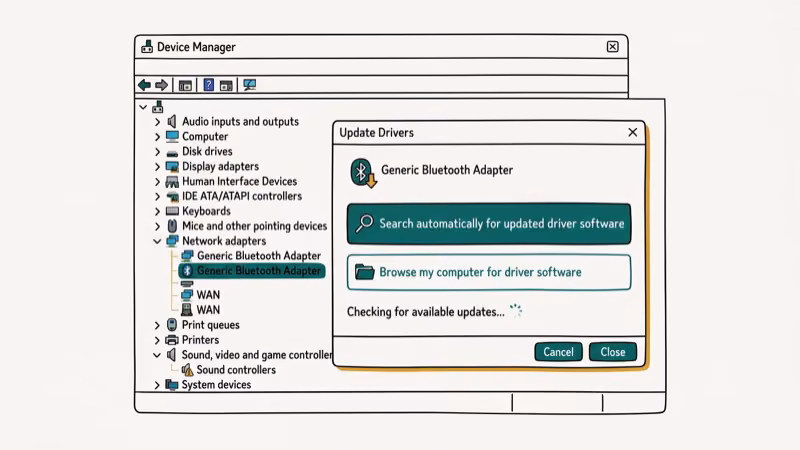This screenshot has width=800, height=450.
Task: Click the Keyboards icon
Action: coord(172,211)
